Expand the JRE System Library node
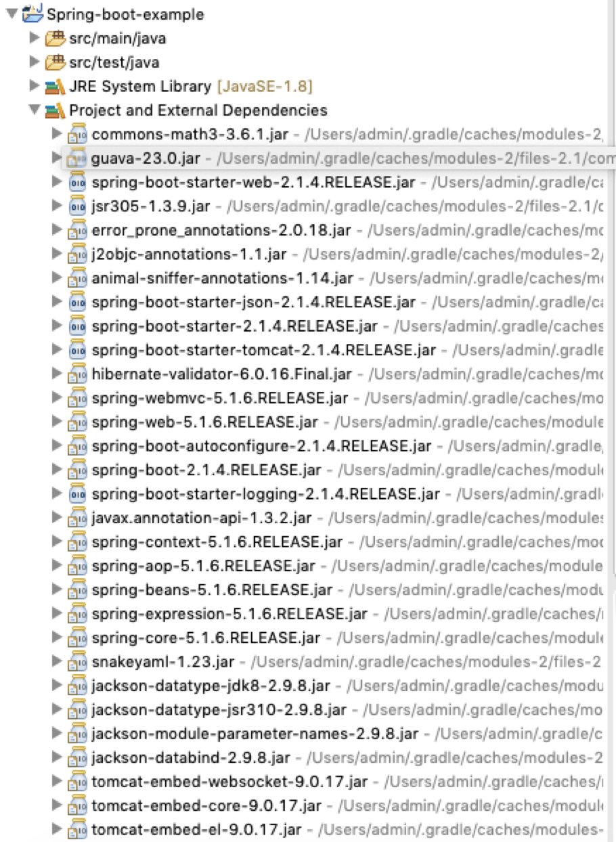This screenshot has height=842, width=616. point(34,86)
